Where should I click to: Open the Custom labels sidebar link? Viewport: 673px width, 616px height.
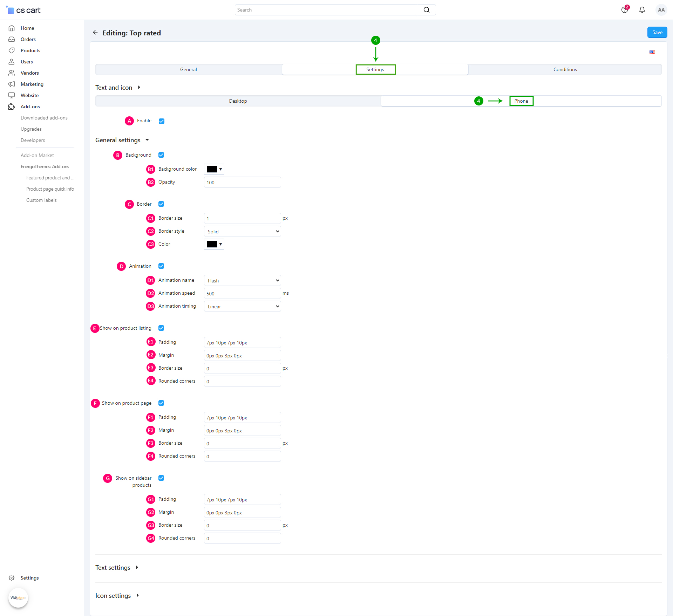pyautogui.click(x=41, y=200)
